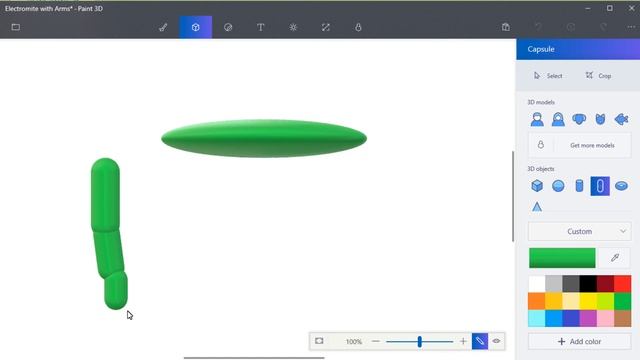The width and height of the screenshot is (640, 360).
Task: Select the Text tool
Action: [260, 27]
